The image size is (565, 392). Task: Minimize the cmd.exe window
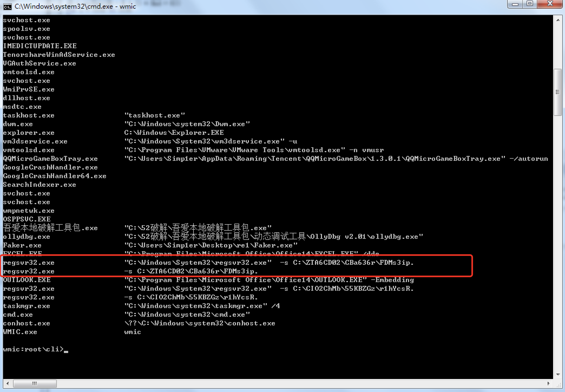click(x=515, y=4)
